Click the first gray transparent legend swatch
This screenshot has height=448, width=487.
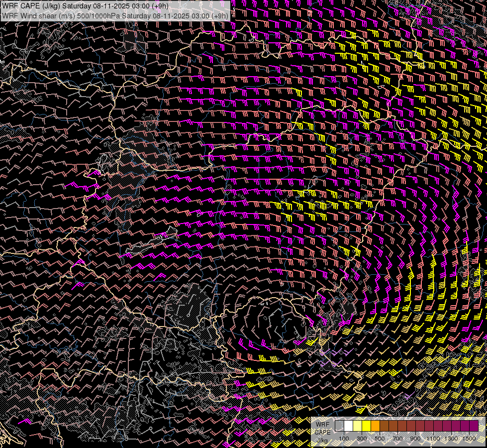[x=339, y=426]
